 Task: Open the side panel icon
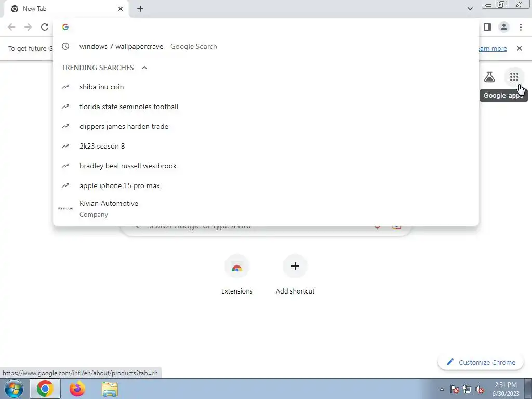coord(487,27)
